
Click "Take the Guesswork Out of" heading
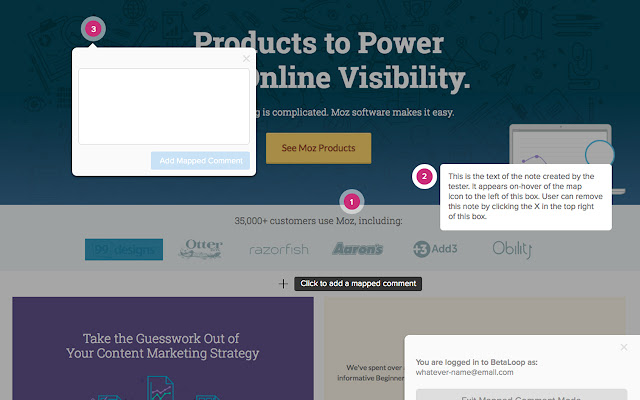[x=161, y=338]
